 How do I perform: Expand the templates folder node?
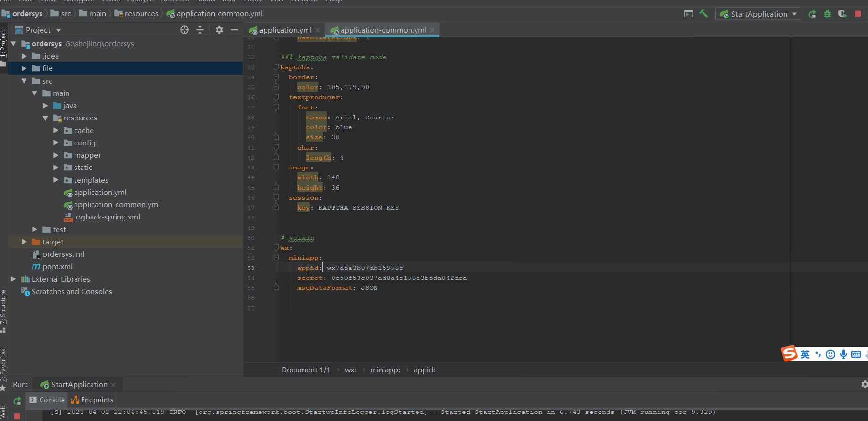(56, 180)
